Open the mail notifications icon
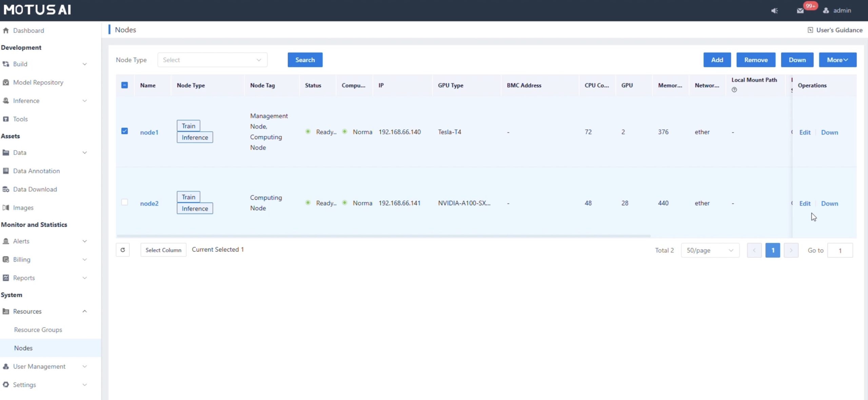 coord(800,11)
